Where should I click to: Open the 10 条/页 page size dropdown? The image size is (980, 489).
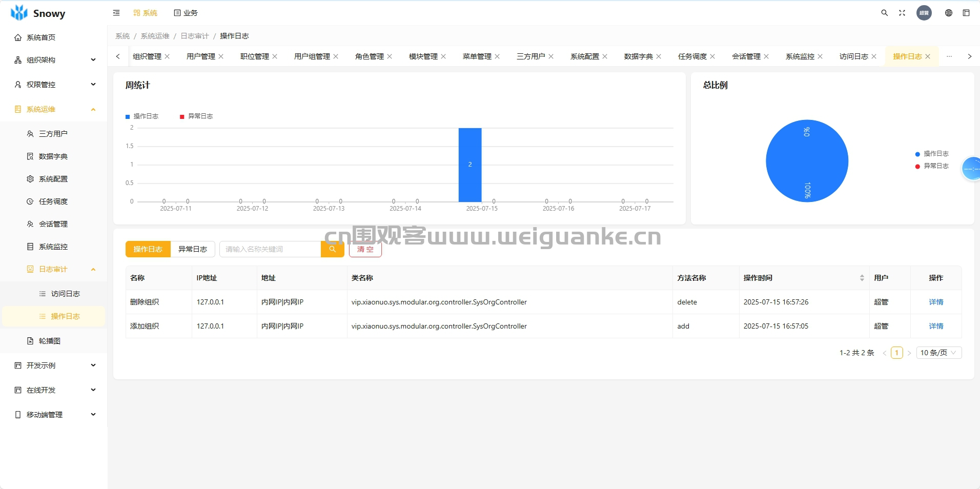coord(938,353)
